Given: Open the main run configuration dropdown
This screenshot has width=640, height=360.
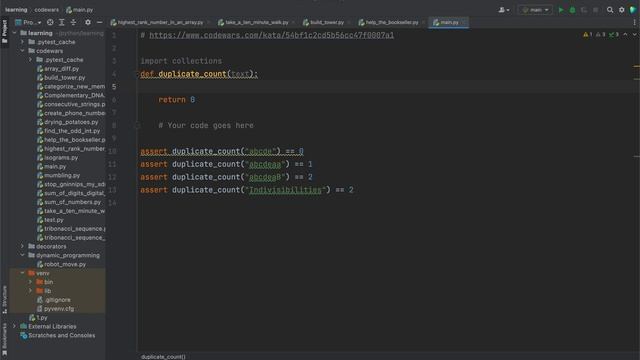Looking at the screenshot, I should click(x=535, y=10).
